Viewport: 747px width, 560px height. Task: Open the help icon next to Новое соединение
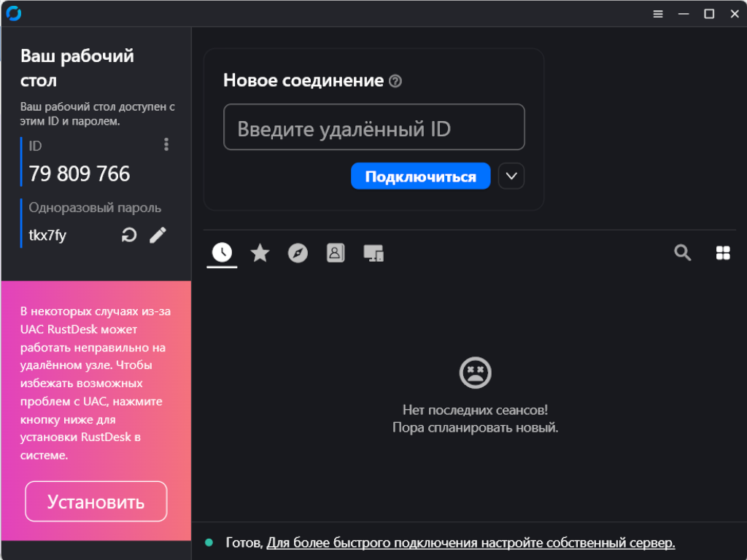pyautogui.click(x=395, y=81)
